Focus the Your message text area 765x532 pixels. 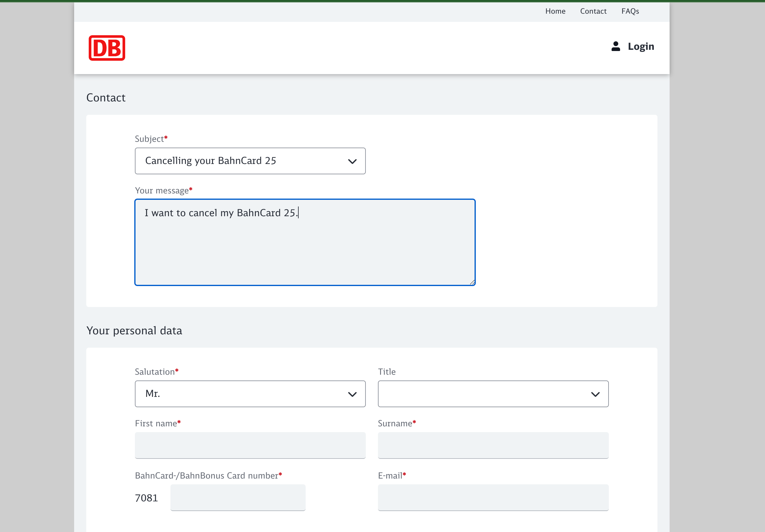click(305, 242)
